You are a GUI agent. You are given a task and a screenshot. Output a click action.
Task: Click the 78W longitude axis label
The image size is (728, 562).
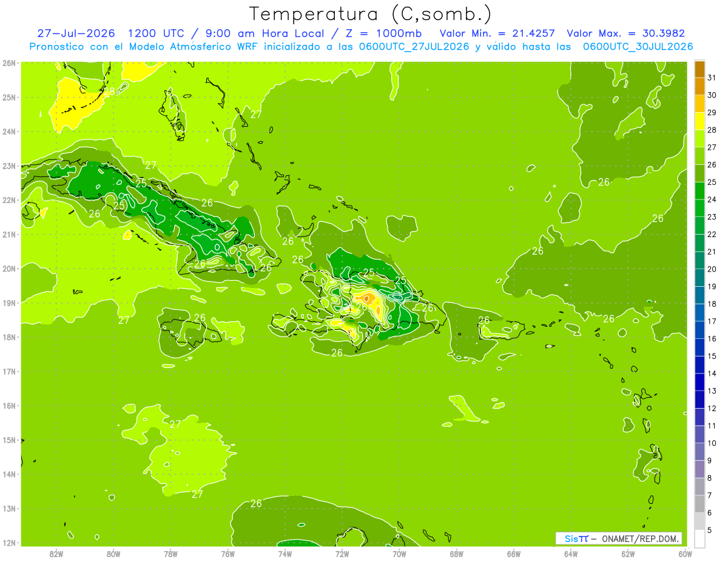coord(170,554)
